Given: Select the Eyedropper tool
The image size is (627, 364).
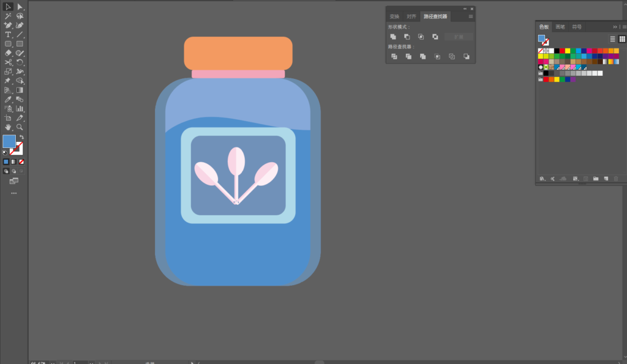Looking at the screenshot, I should pos(8,99).
